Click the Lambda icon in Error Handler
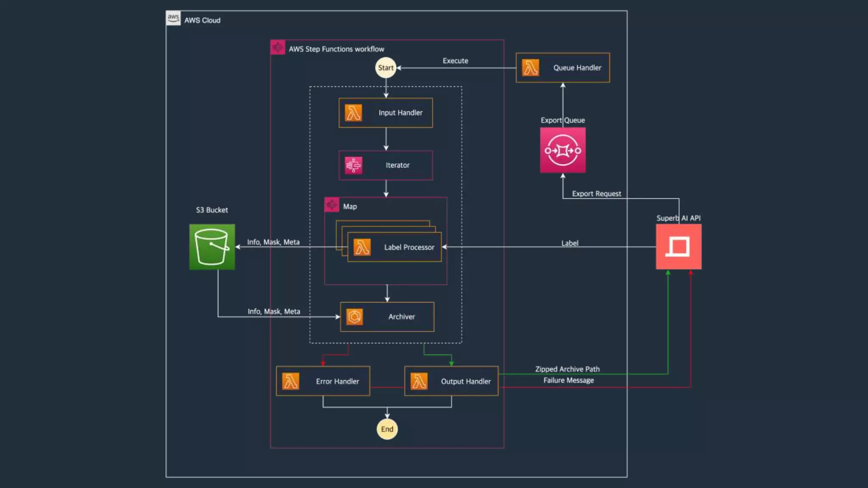 (x=291, y=381)
